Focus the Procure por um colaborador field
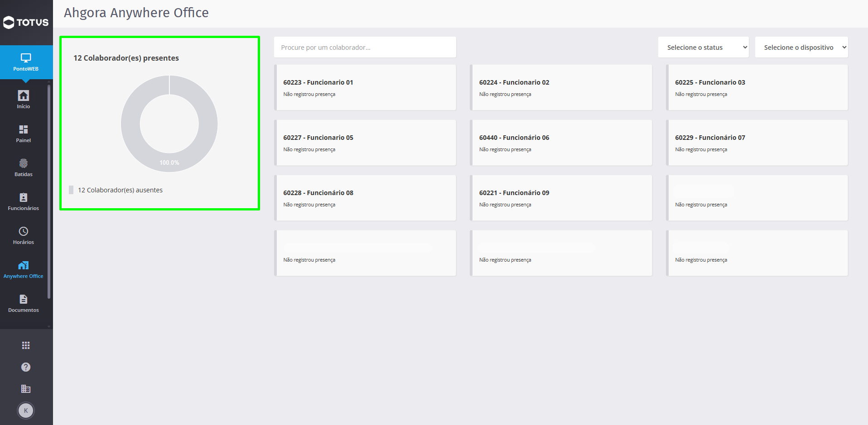 [365, 47]
